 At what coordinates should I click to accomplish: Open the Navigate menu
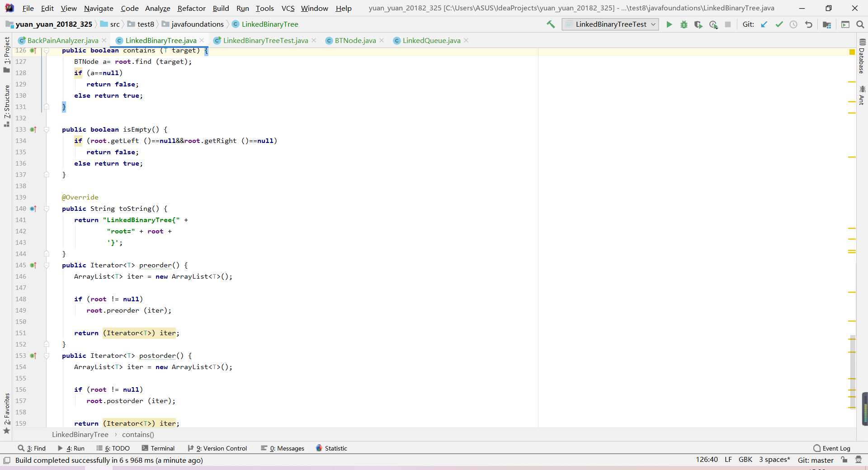99,8
